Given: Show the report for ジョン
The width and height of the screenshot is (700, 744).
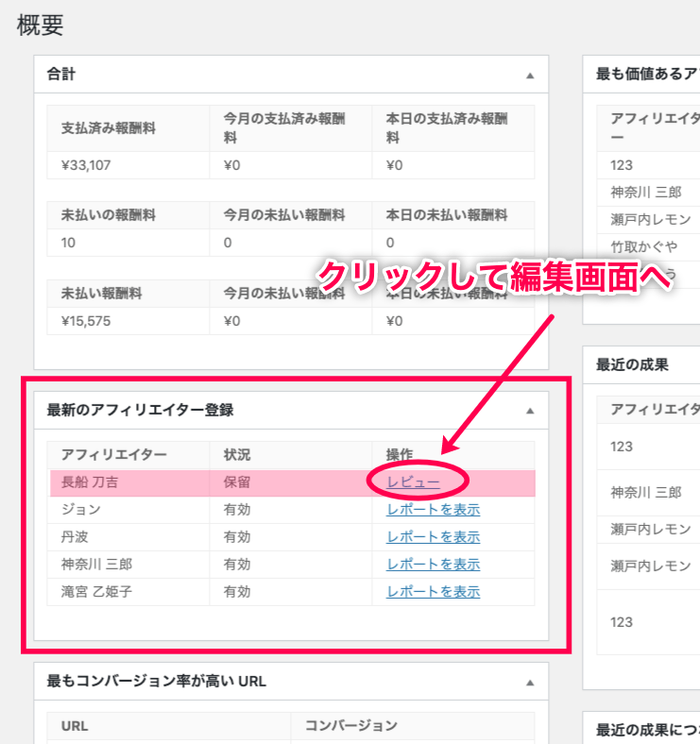Looking at the screenshot, I should [433, 510].
